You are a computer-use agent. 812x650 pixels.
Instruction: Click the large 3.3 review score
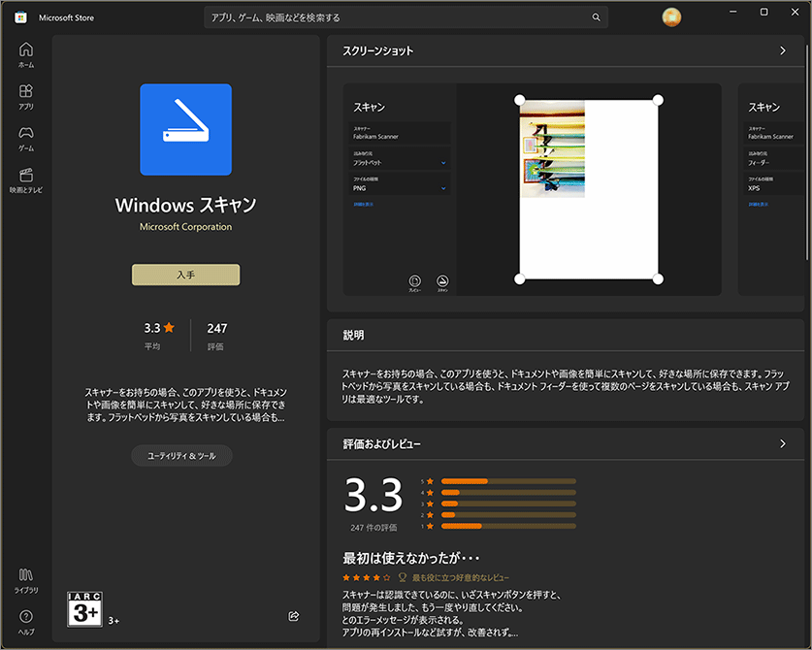[x=374, y=494]
